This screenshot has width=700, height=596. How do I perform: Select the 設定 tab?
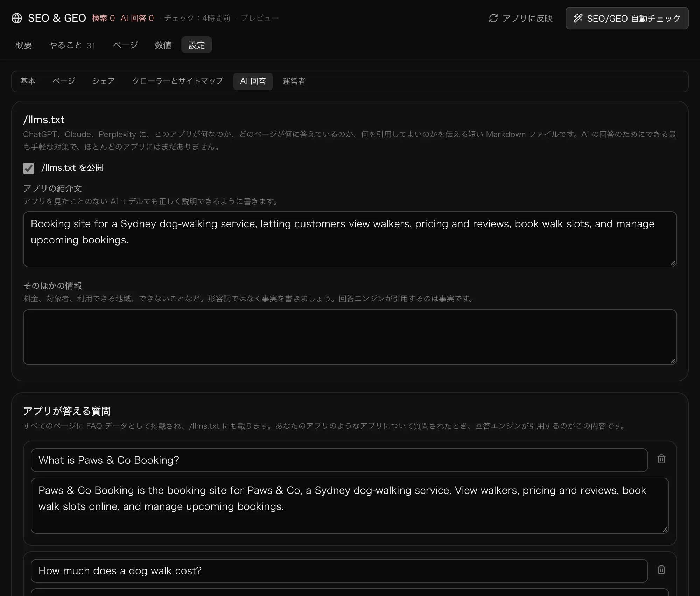coord(197,45)
